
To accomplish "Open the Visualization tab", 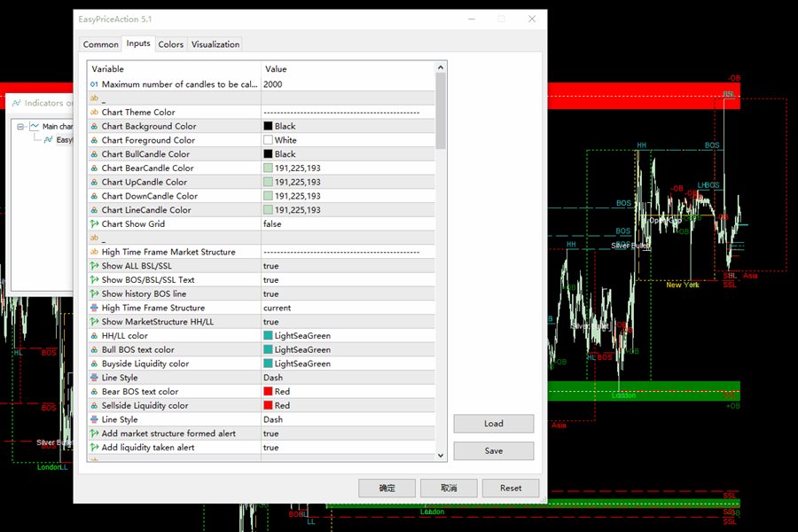I will click(x=215, y=44).
